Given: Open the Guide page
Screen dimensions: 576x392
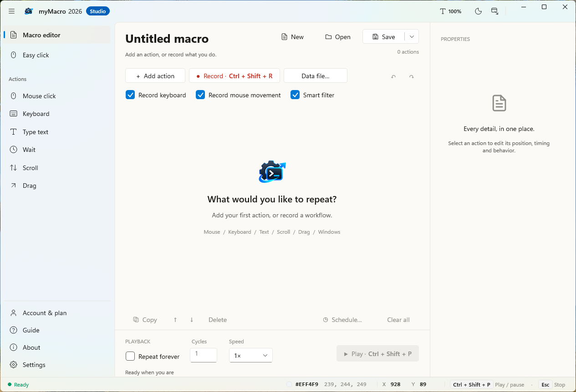Looking at the screenshot, I should point(57,330).
